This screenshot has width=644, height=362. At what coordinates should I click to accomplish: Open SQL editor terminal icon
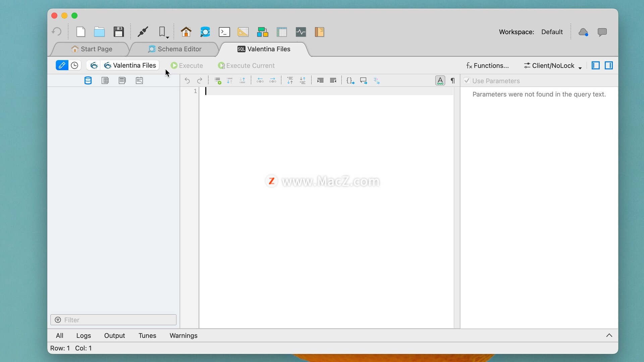pyautogui.click(x=224, y=32)
